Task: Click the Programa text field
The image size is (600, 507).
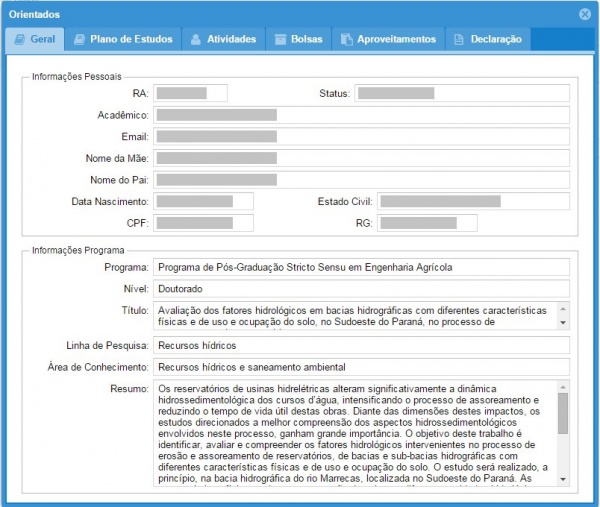Action: pyautogui.click(x=361, y=267)
